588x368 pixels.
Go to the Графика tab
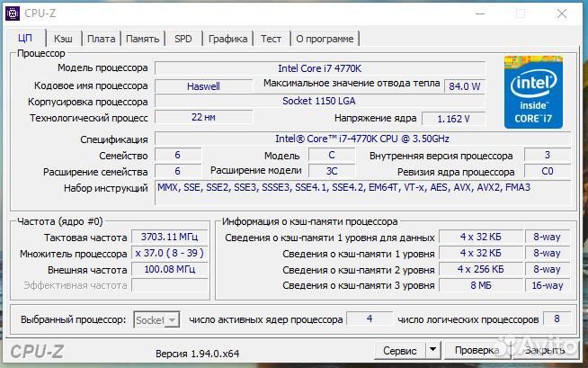pos(227,39)
